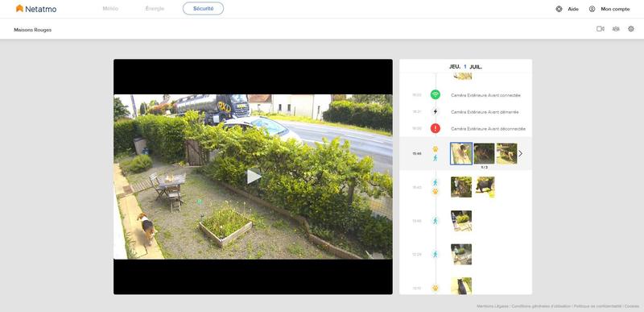Show next thumbnails with the right chevron
The image size is (644, 312).
(x=521, y=153)
